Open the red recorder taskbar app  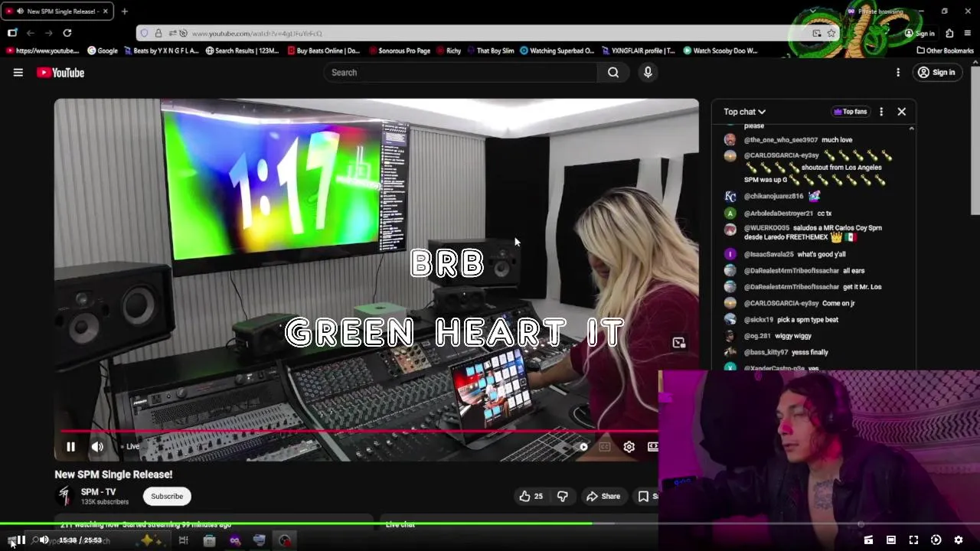click(x=285, y=541)
